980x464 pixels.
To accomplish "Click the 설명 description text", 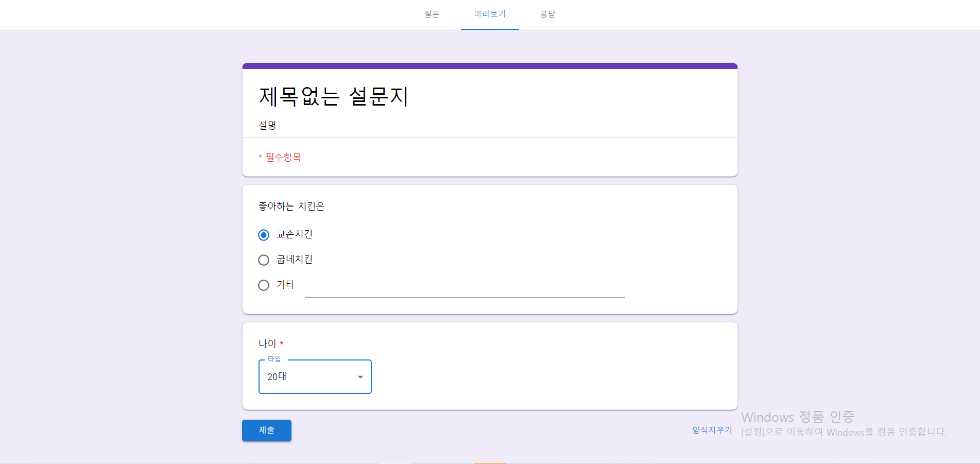I will point(267,125).
